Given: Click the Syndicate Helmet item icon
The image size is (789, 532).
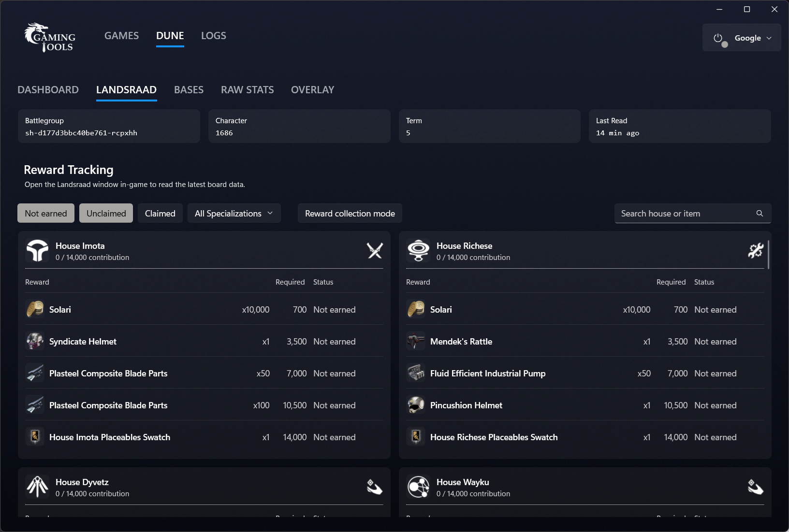Looking at the screenshot, I should tap(35, 341).
